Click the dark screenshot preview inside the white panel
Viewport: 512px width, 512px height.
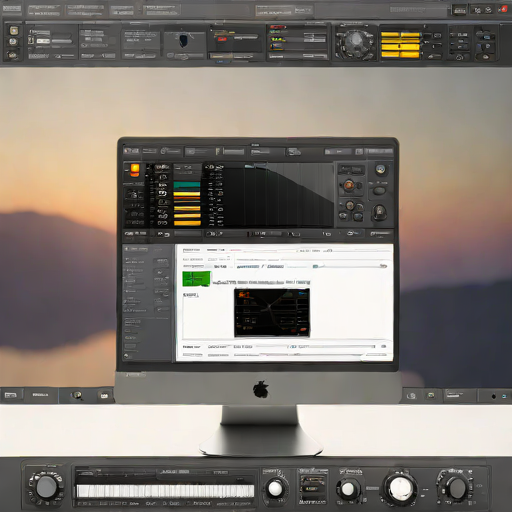click(272, 312)
